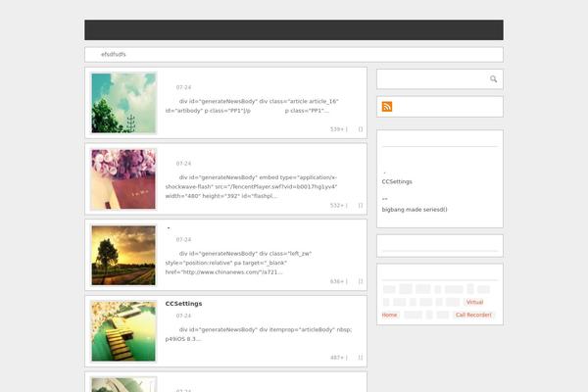
Task: Click the 'efsdfsdfs' notice text
Action: [114, 55]
